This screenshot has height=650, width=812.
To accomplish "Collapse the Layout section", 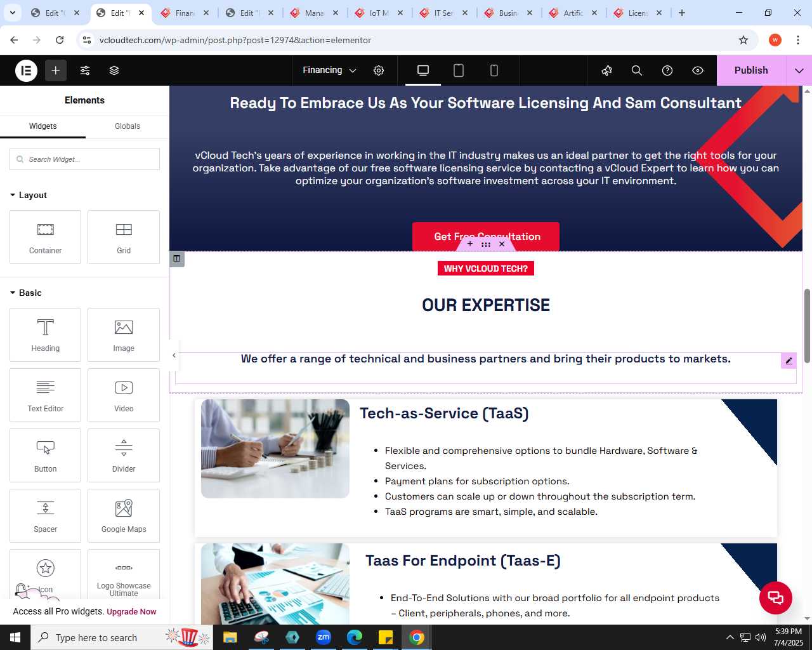I will (29, 195).
